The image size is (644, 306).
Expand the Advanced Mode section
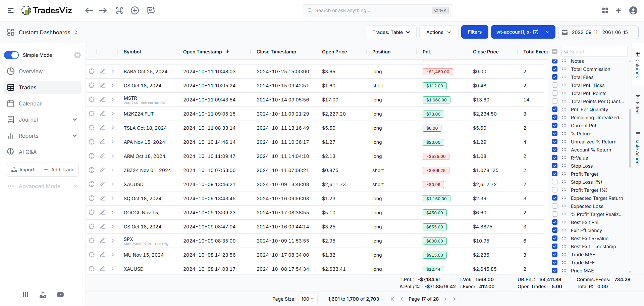[x=75, y=186]
